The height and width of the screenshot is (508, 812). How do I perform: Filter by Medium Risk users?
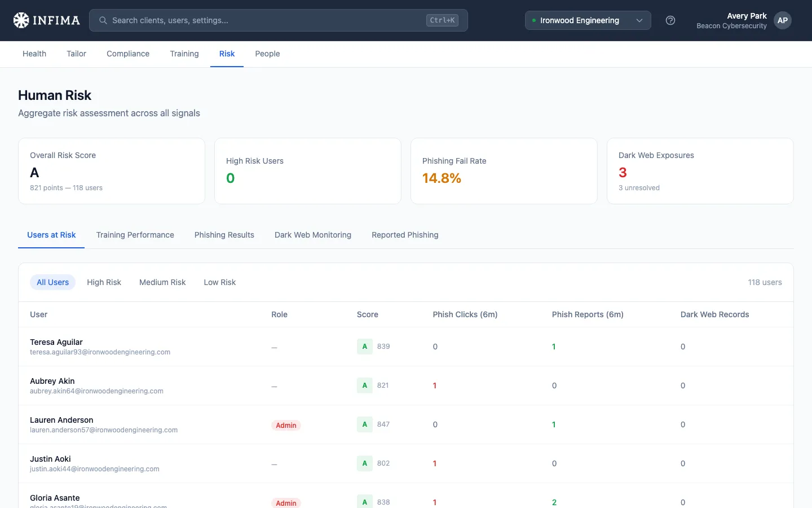162,282
